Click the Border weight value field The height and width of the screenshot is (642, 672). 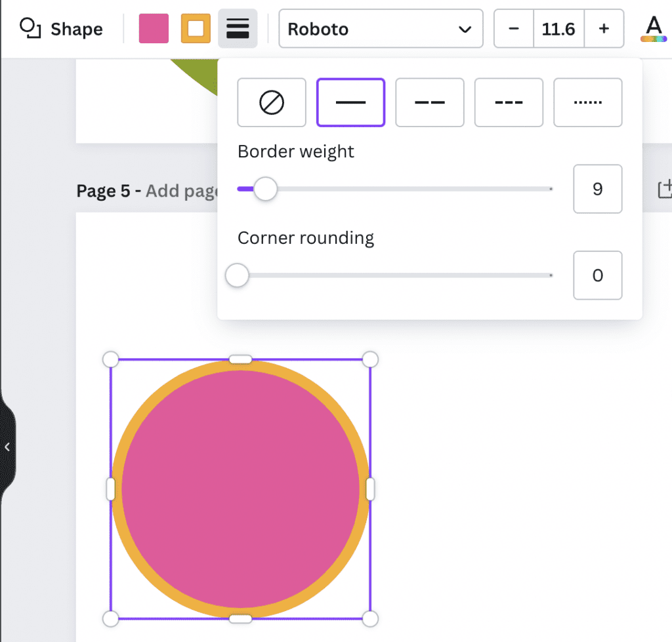pos(598,189)
